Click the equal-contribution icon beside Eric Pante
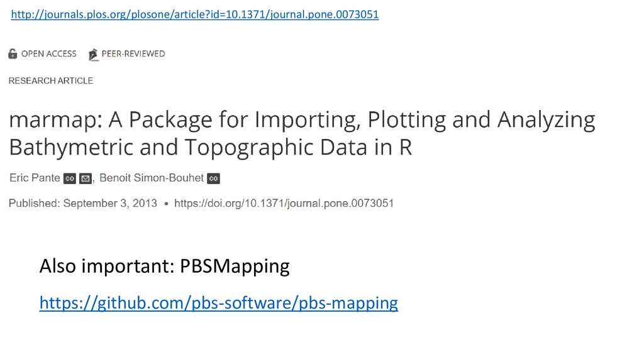This screenshot has width=644, height=362. click(70, 178)
